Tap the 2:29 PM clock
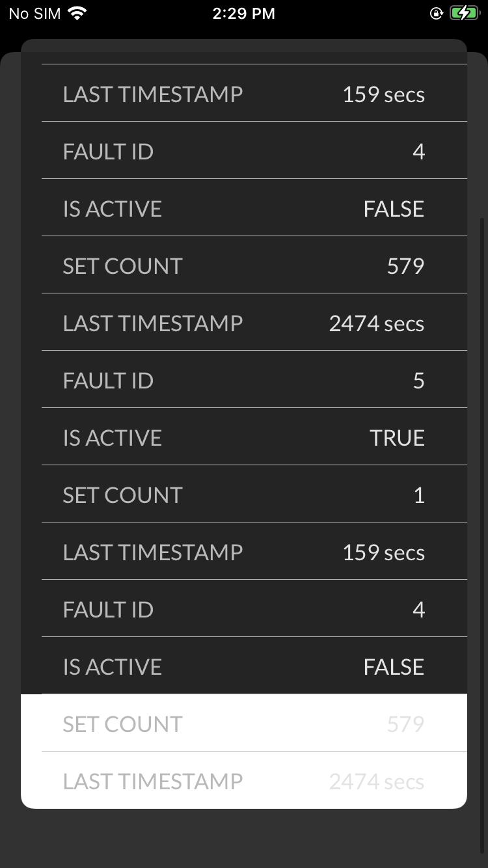The height and width of the screenshot is (868, 488). (x=244, y=14)
